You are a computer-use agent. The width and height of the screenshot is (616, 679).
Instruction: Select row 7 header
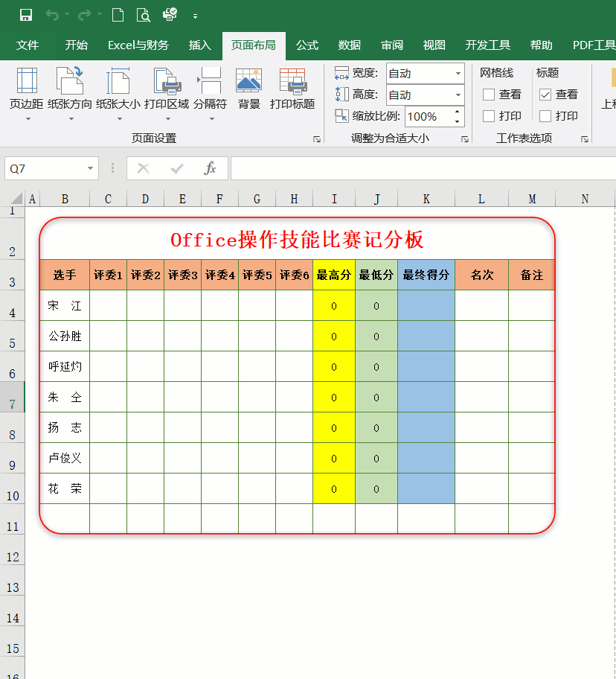[x=13, y=397]
